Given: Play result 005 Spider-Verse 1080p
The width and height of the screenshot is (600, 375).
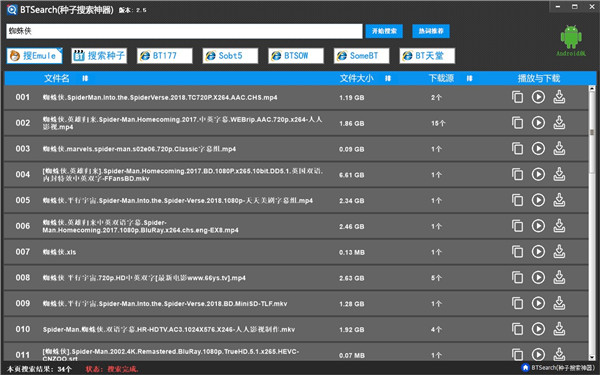Looking at the screenshot, I should (538, 200).
